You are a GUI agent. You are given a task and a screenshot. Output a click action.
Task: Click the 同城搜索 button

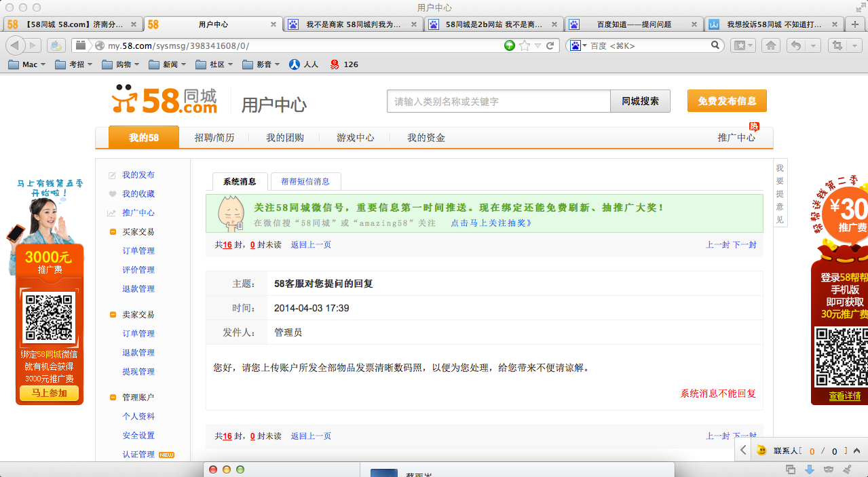pos(640,101)
